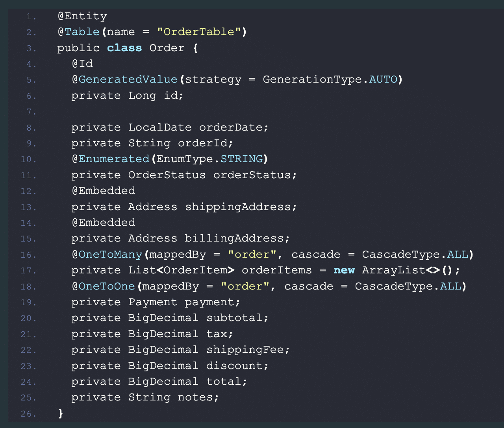Click the OneToOne annotation
Image resolution: width=504 pixels, height=428 pixels.
click(107, 286)
